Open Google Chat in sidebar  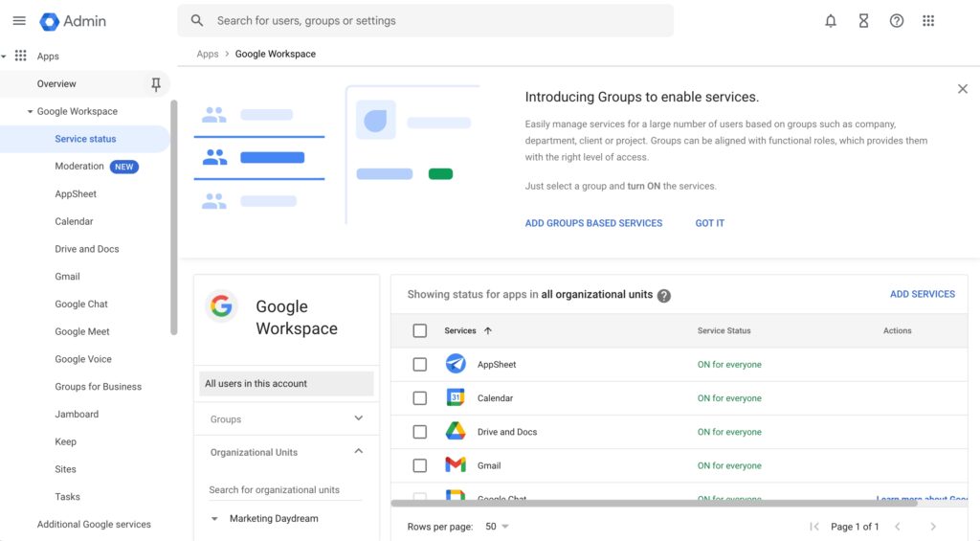(x=81, y=304)
